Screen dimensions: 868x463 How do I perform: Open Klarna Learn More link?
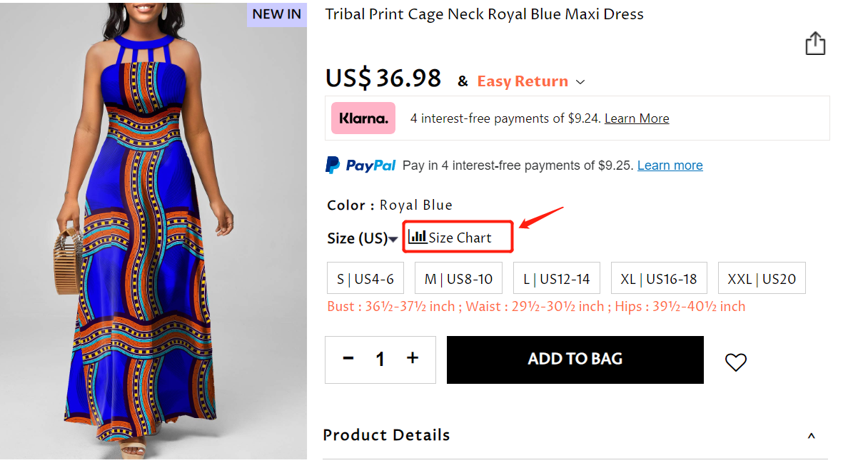637,118
